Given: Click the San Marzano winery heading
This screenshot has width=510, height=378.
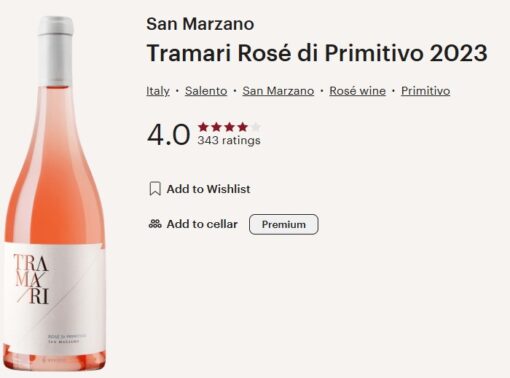Looking at the screenshot, I should point(200,24).
